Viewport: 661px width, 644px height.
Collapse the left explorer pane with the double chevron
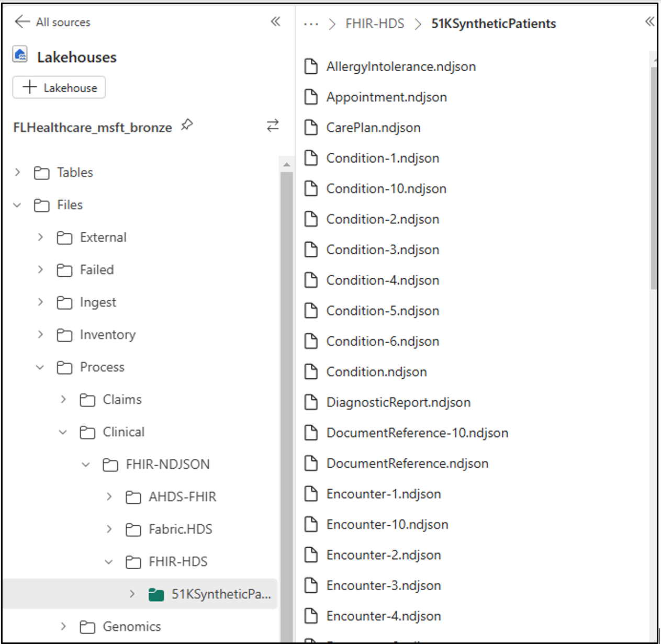[275, 21]
